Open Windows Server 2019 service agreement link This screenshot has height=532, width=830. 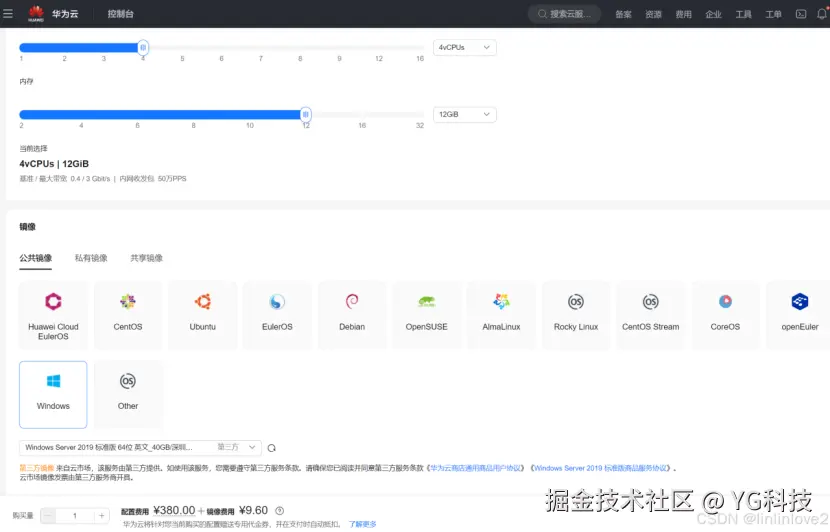tap(600, 468)
